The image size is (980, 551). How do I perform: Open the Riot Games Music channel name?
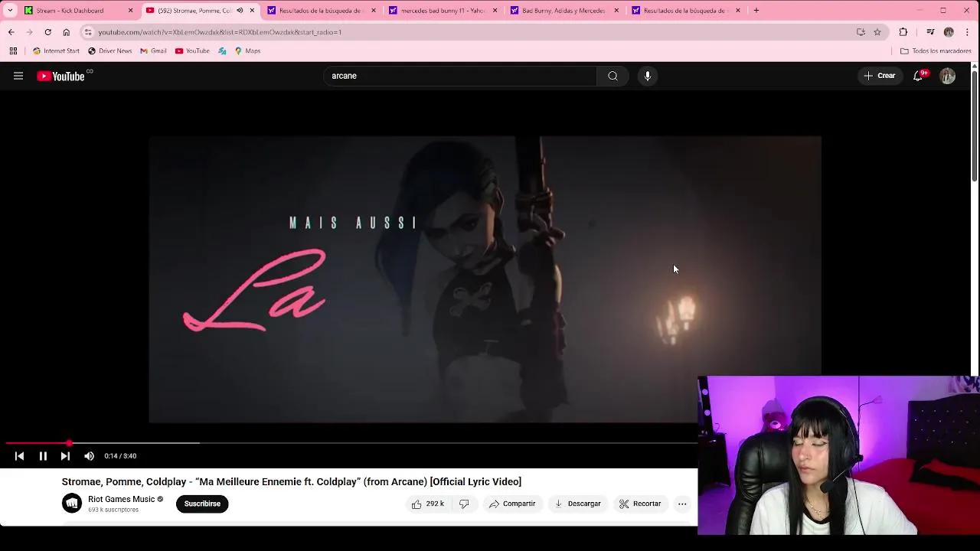[x=121, y=499]
